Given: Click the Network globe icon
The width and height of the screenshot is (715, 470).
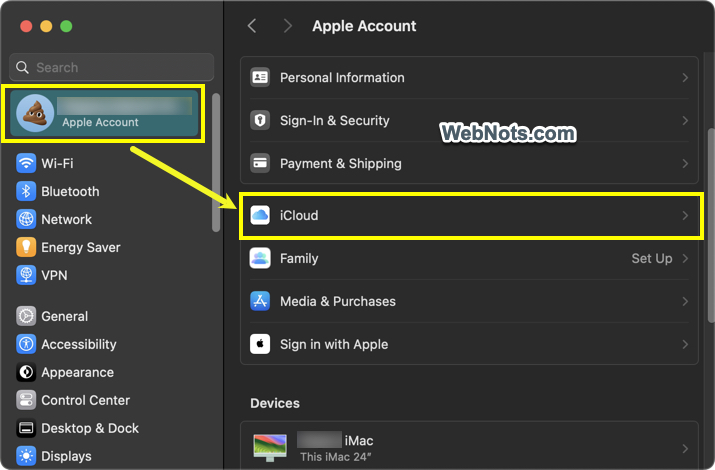Looking at the screenshot, I should pos(26,219).
